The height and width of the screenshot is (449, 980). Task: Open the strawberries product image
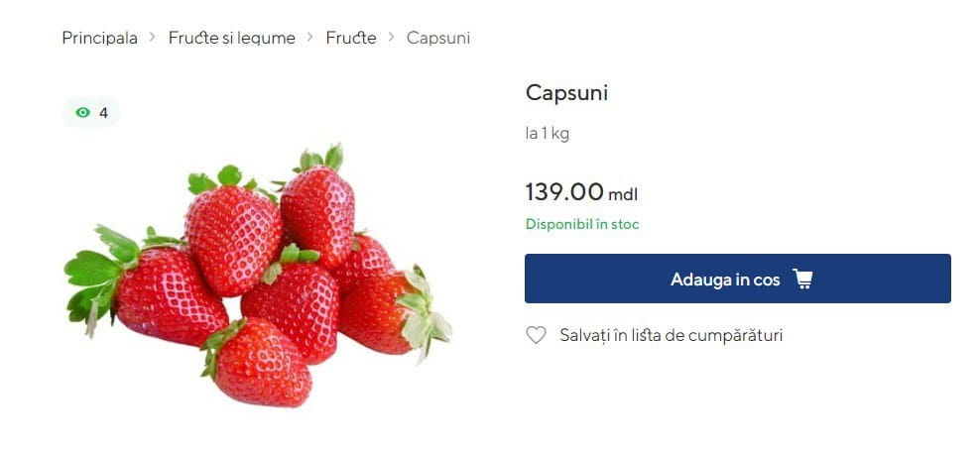pos(258,278)
